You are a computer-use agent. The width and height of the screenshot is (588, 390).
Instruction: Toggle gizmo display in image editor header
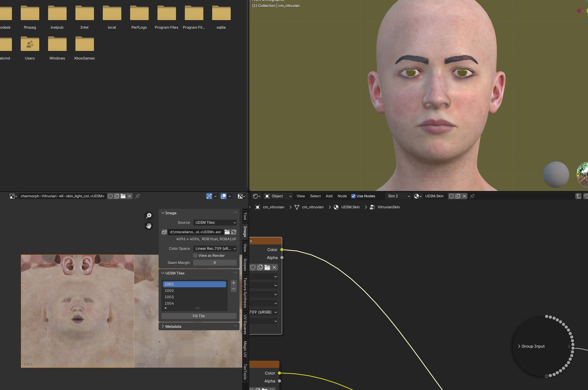[209, 196]
